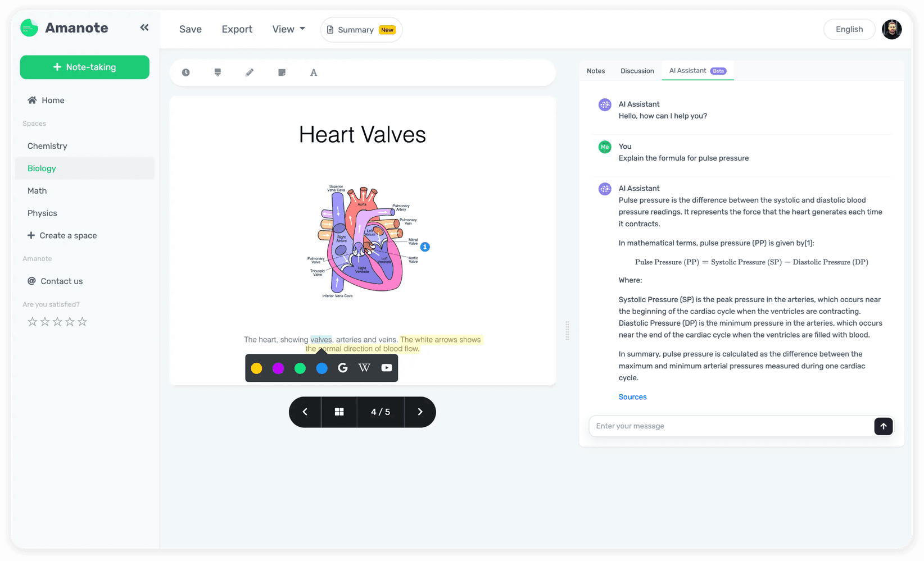
Task: Look up the highlighted word on Wikipedia
Action: [364, 368]
